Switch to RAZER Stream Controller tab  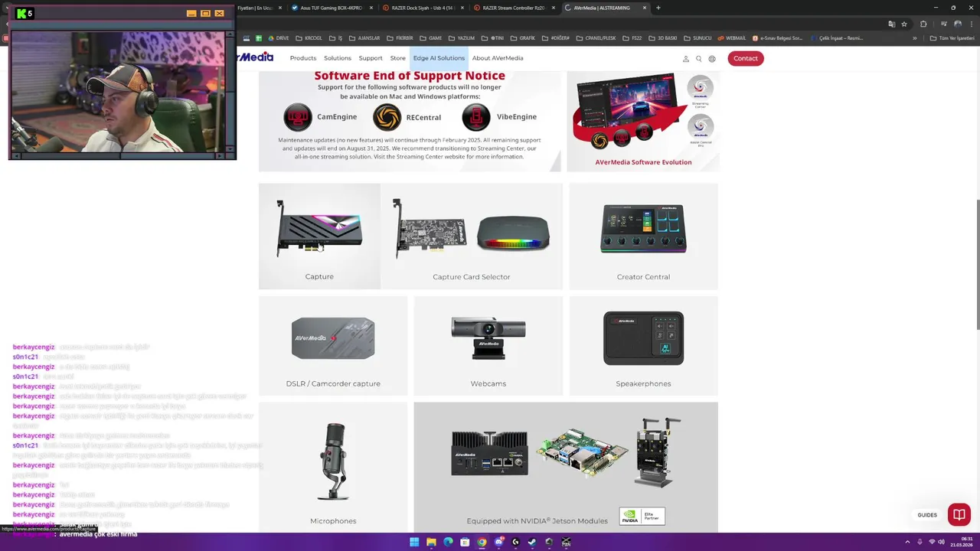(514, 8)
